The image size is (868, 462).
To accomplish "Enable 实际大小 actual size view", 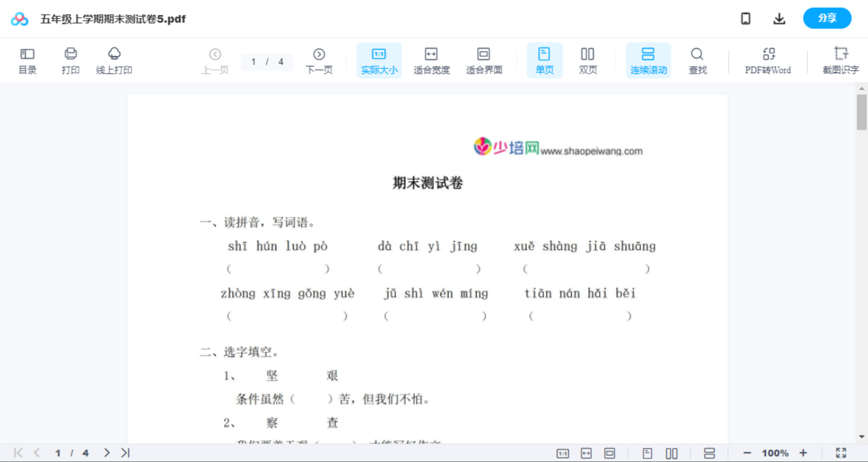I will 379,60.
